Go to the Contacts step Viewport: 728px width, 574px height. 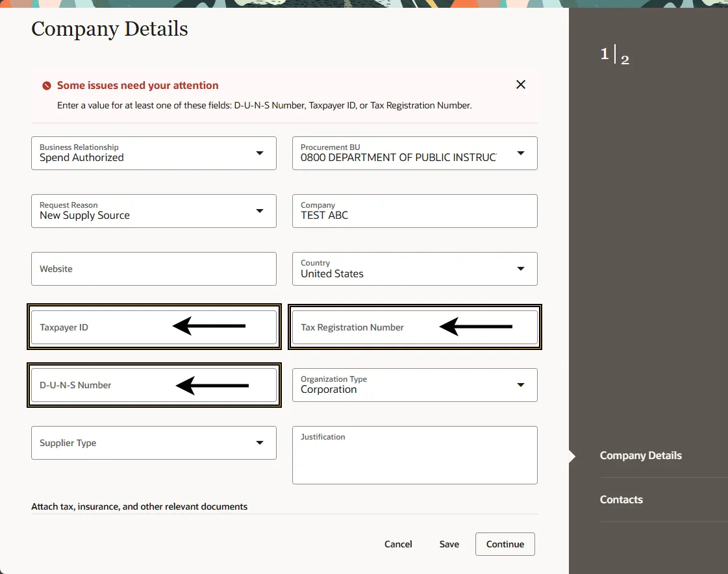621,499
